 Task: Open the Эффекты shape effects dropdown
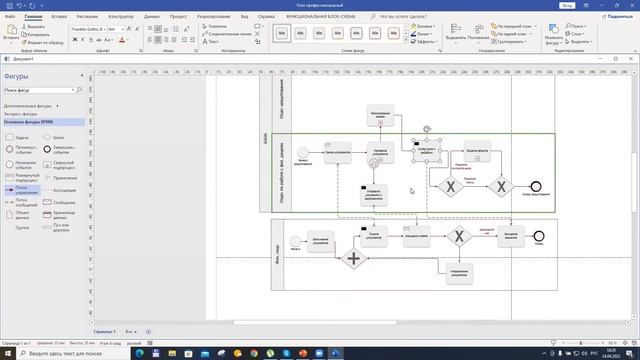[x=424, y=41]
